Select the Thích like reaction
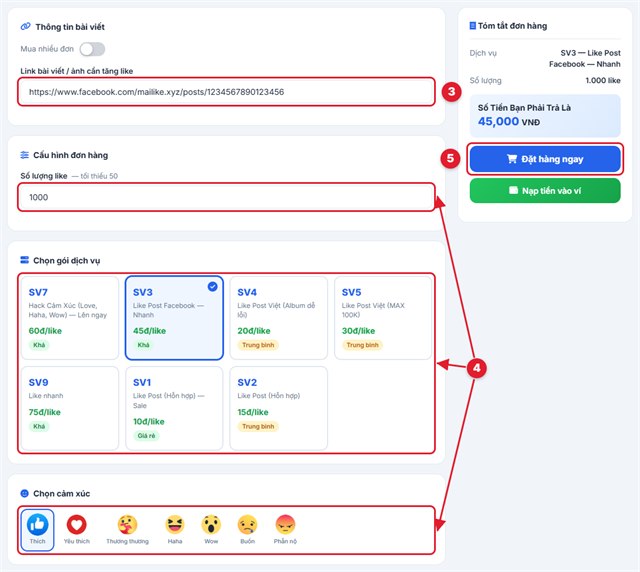This screenshot has height=572, width=640. tap(37, 530)
